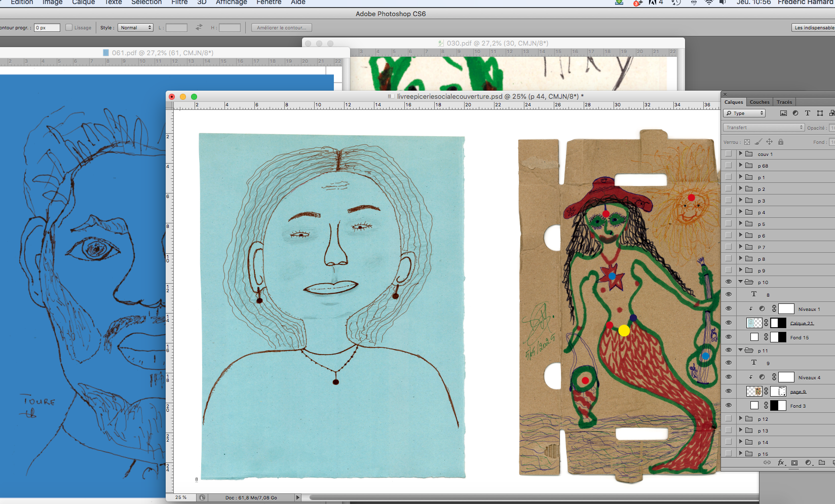Hide the p 10 group
This screenshot has height=504, width=835.
point(729,282)
